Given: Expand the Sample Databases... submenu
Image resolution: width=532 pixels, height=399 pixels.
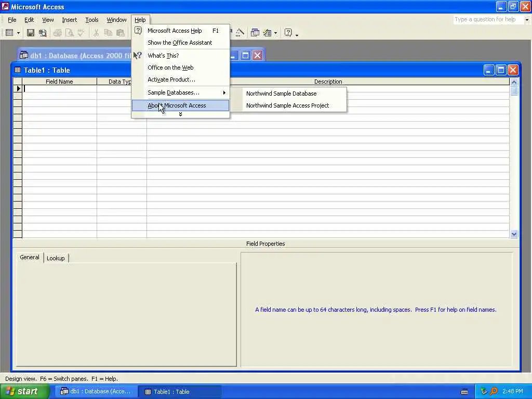Looking at the screenshot, I should (180, 92).
